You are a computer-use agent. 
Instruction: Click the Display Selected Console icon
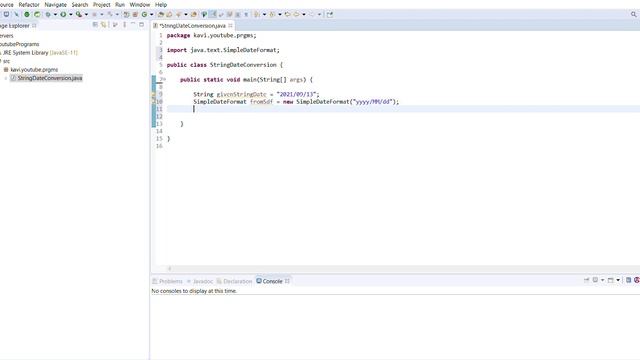coord(595,280)
